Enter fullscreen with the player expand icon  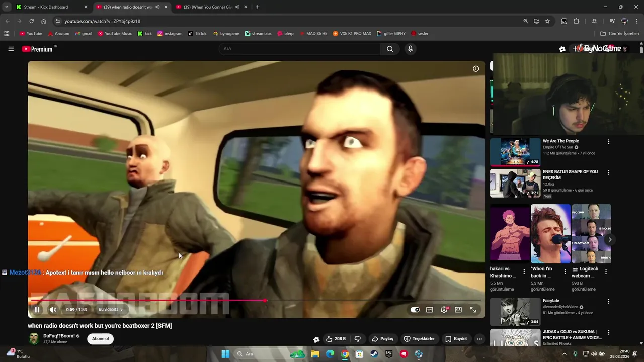[x=473, y=310]
